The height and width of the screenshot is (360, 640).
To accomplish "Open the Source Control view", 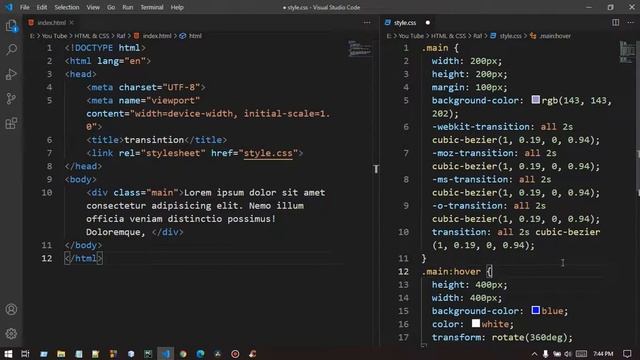I will pos(11,98).
